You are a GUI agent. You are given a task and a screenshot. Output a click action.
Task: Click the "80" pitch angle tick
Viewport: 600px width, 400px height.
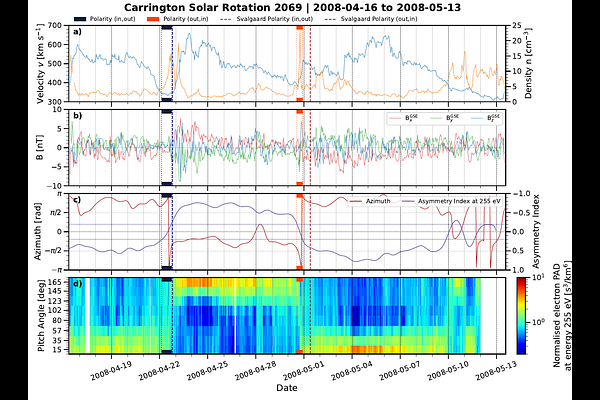click(59, 320)
